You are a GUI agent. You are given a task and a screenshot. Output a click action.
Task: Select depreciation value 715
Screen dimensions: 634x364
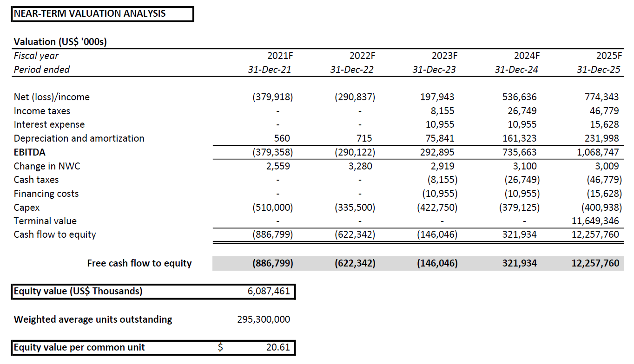tap(364, 138)
